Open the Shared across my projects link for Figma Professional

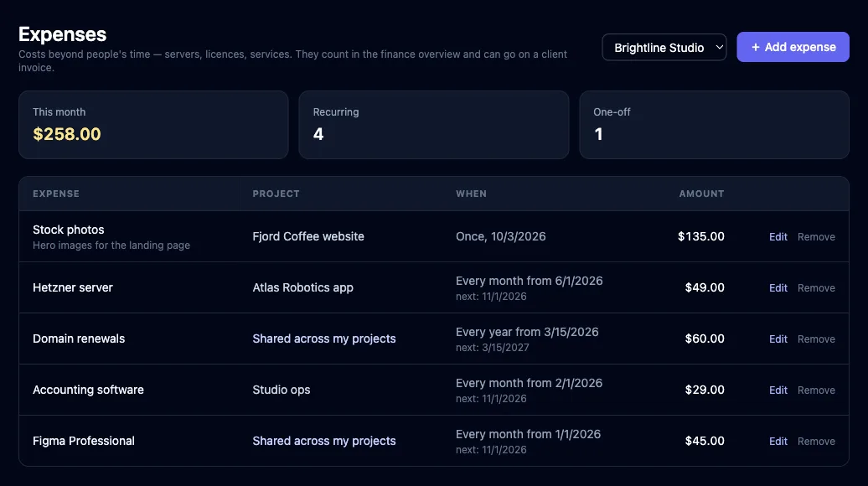(324, 441)
